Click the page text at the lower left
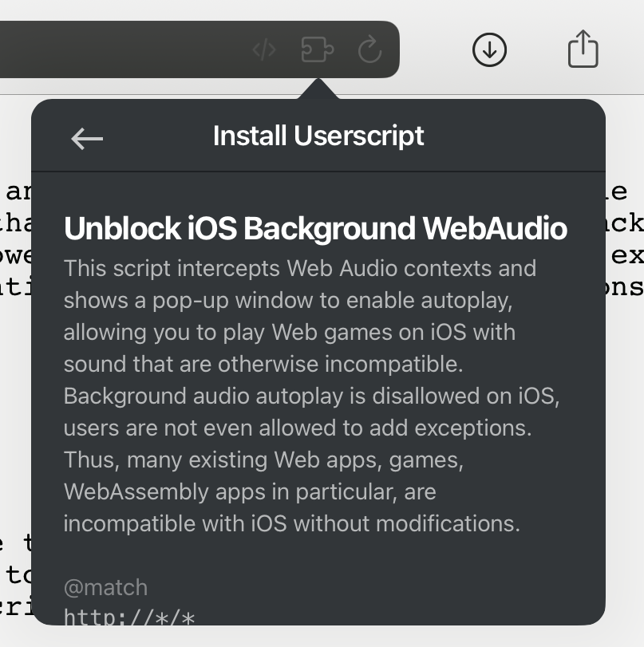Viewport: 644px width, 647px height. point(16,573)
